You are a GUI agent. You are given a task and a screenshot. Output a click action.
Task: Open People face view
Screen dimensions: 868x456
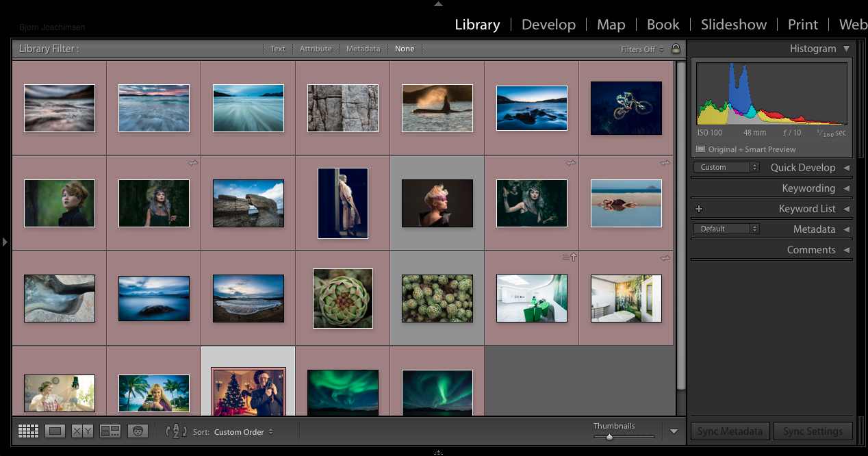(x=138, y=431)
